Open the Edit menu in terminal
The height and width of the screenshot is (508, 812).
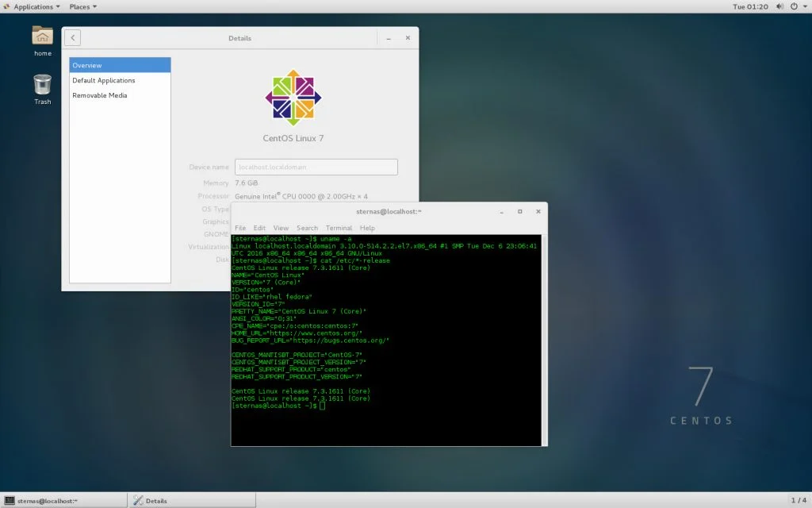(259, 228)
